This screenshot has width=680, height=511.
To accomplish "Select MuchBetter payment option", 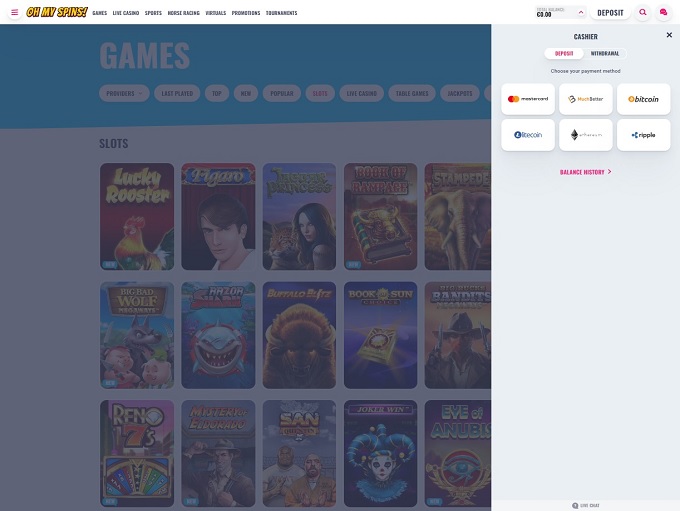I will (x=586, y=99).
